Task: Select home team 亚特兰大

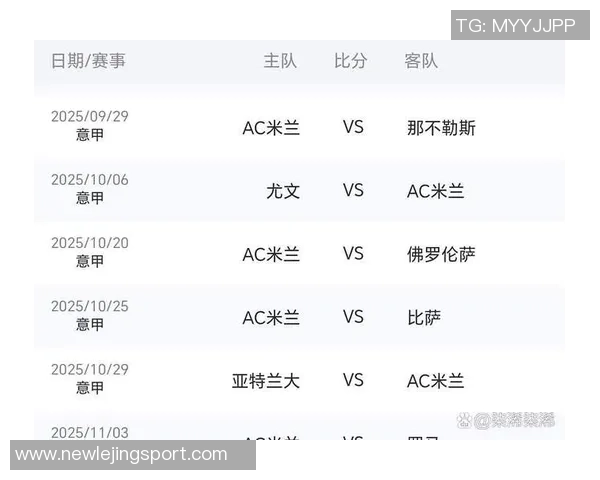Action: coord(266,381)
